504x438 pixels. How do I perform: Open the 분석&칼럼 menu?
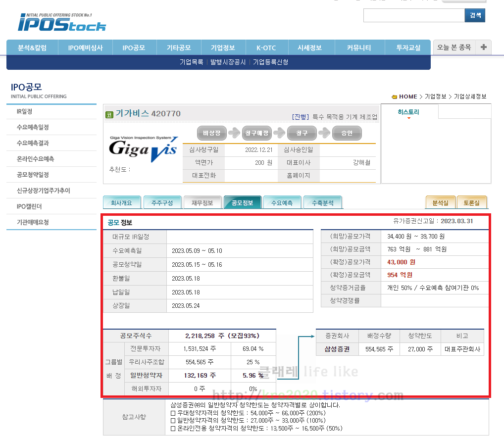pos(32,48)
